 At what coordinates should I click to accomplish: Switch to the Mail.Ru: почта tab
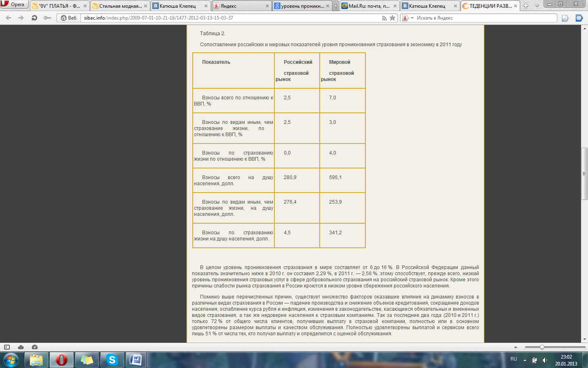370,6
